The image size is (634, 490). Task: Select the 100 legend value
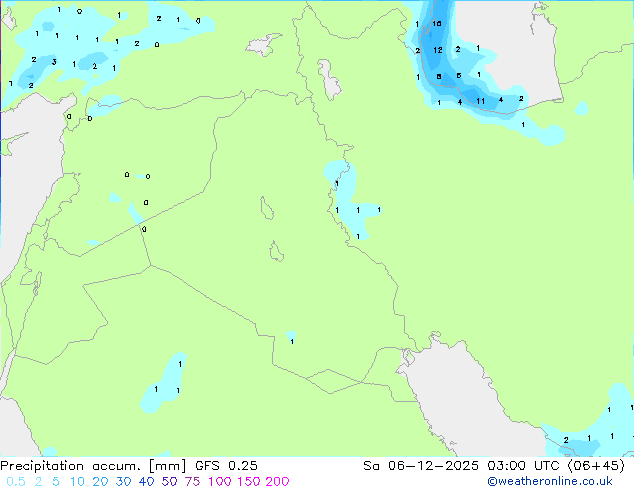point(219,482)
